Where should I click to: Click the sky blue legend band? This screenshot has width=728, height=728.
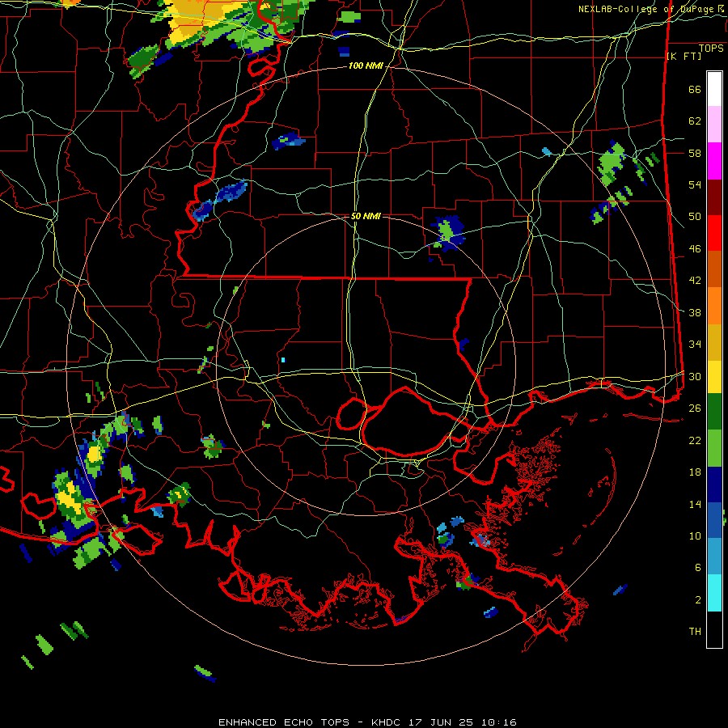coord(714,556)
